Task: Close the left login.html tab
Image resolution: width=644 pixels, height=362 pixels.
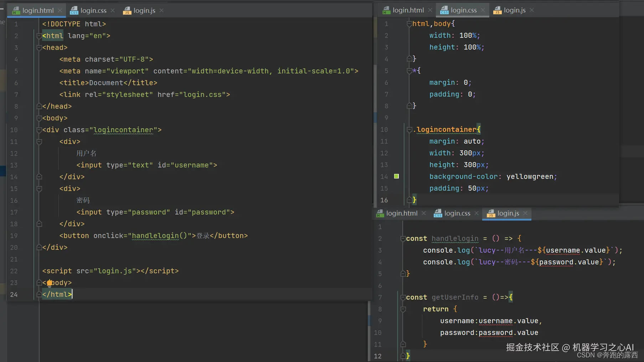Action: 60,11
